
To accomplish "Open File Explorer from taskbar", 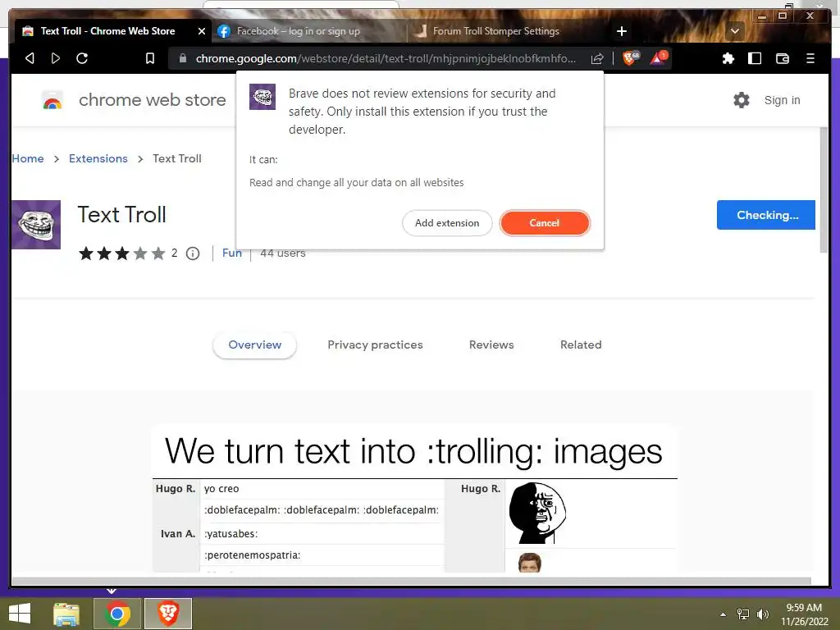I will coord(66,614).
